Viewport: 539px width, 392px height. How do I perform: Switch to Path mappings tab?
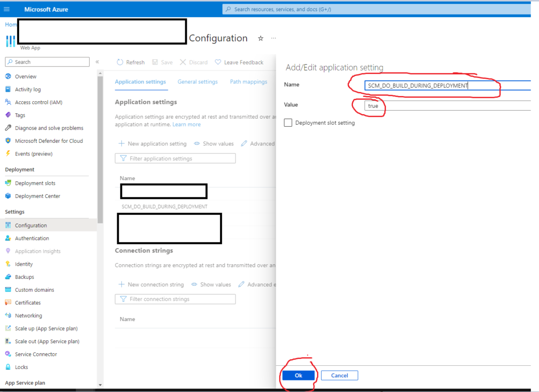(x=249, y=82)
